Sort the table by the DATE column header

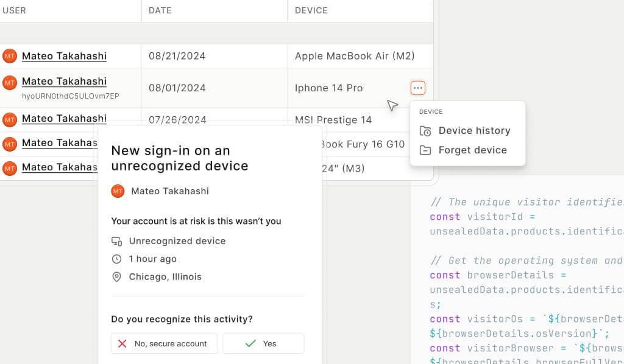pyautogui.click(x=160, y=10)
